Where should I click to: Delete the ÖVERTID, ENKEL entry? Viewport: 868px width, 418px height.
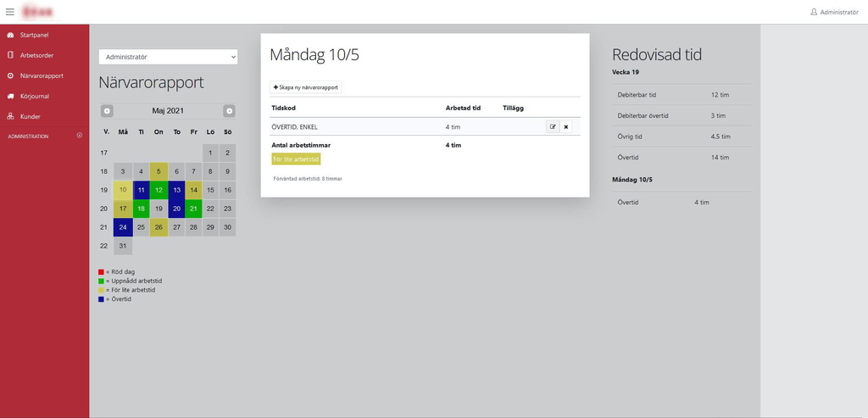(566, 127)
